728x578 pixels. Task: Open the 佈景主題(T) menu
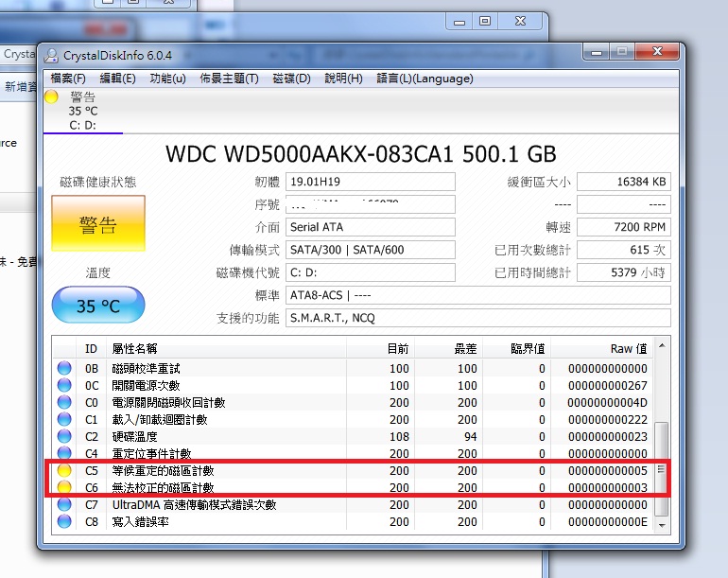pos(229,79)
